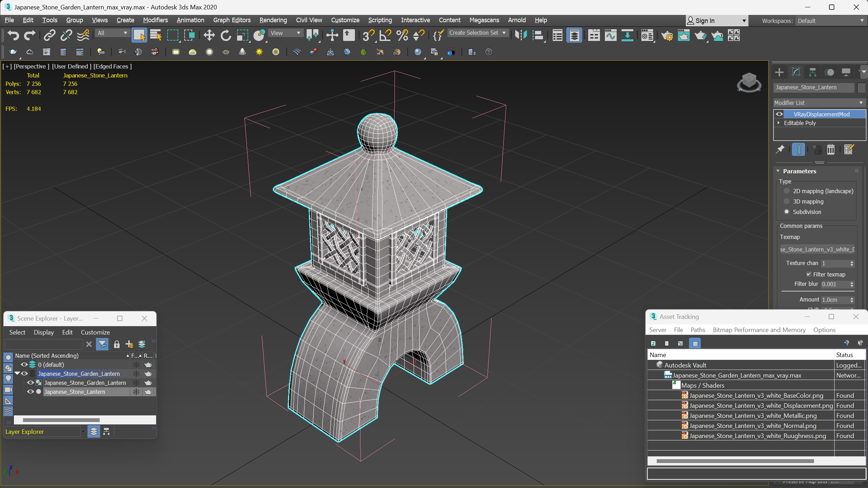Toggle the Angle Snap icon
868x488 pixels.
(x=385, y=35)
